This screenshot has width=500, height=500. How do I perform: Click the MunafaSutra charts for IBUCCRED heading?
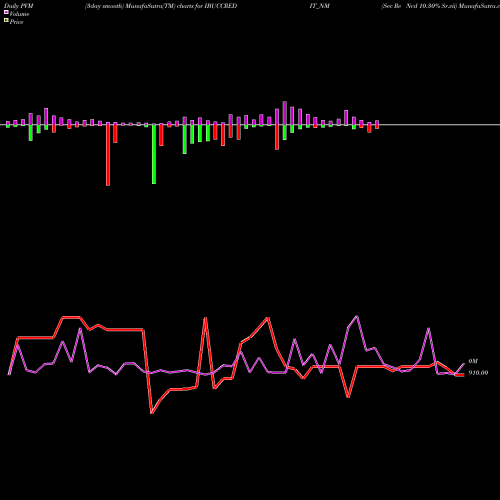pos(161,6)
